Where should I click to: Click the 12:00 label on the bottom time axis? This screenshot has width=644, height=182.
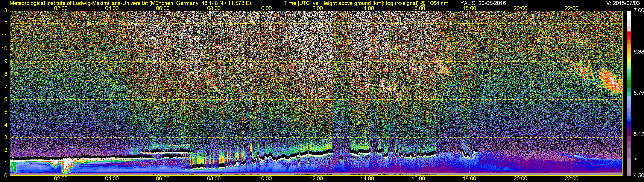[316, 179]
